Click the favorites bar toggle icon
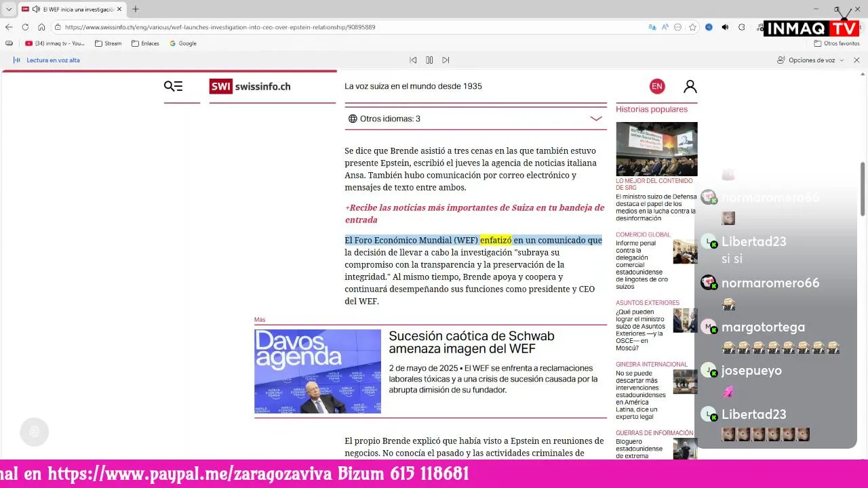 9,43
